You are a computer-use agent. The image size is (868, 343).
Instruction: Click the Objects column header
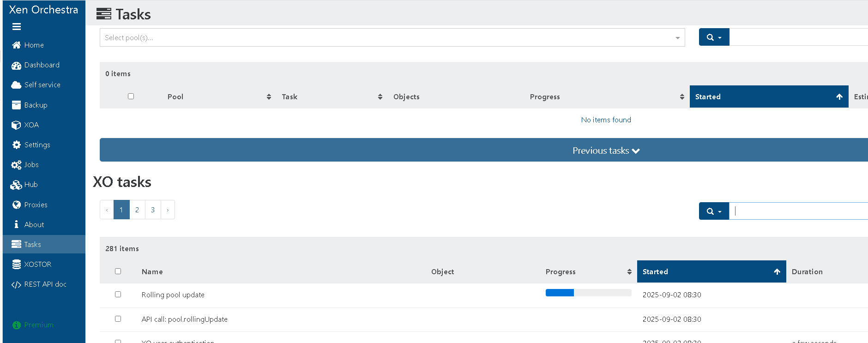406,97
